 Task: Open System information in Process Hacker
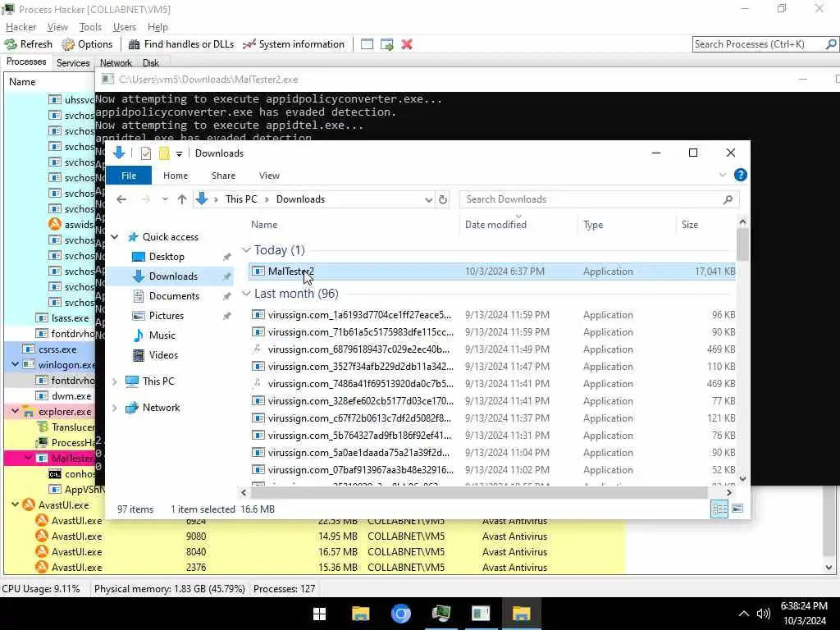[x=294, y=44]
